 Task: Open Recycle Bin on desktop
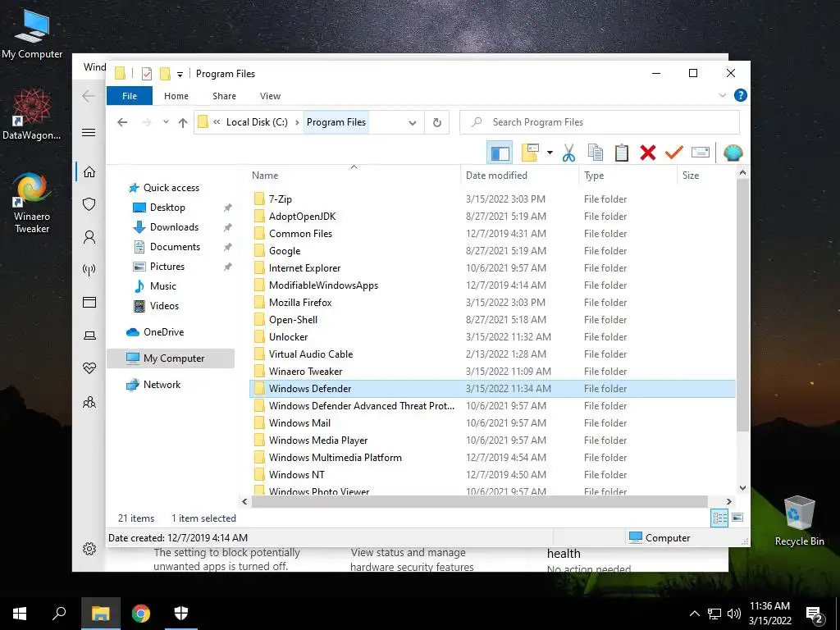pyautogui.click(x=799, y=521)
